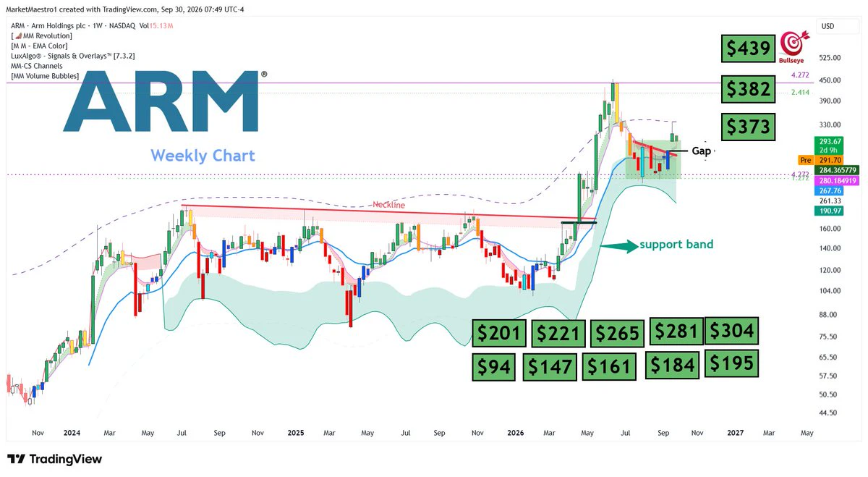Click the $195 price level box
The image size is (868, 477).
coord(732,363)
